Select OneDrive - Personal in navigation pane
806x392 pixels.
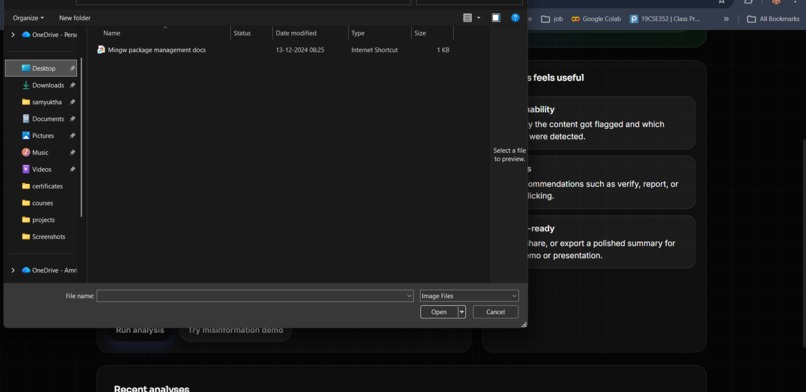[49, 35]
